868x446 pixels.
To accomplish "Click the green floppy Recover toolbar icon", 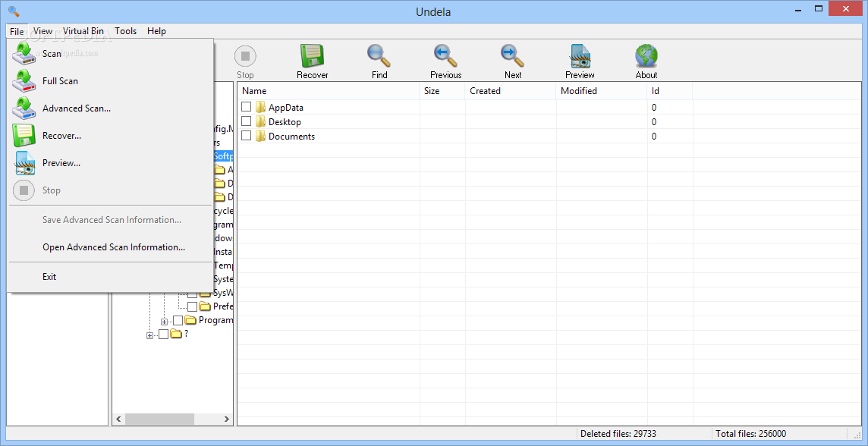I will [x=312, y=56].
